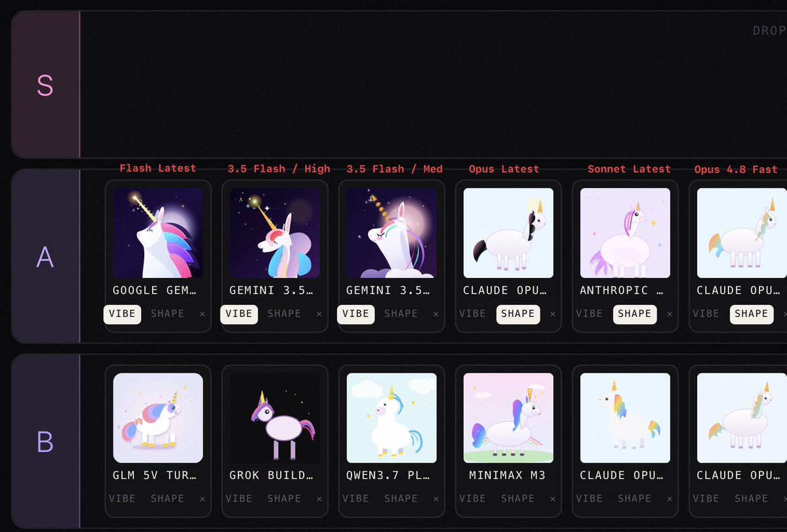Enable VIBE on A-tier Opus 4.8 Fast card
The width and height of the screenshot is (787, 532).
[x=706, y=314]
